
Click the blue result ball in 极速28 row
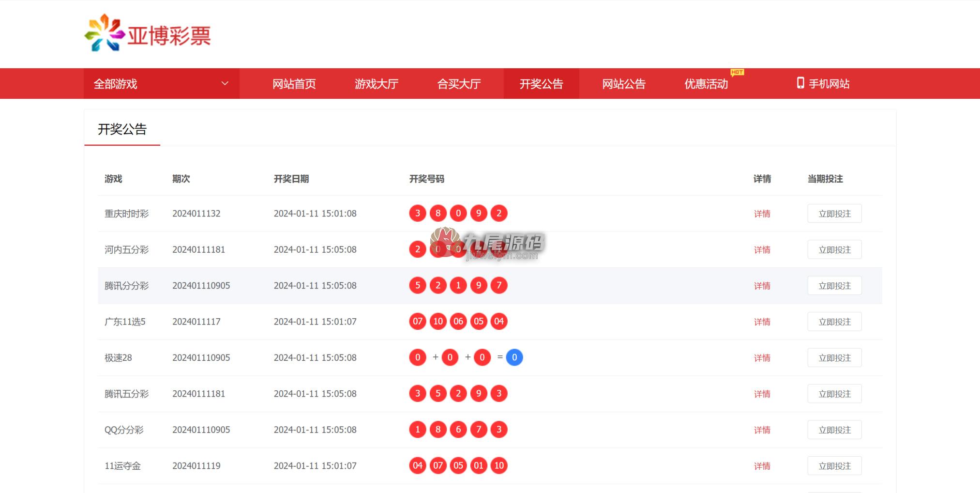point(514,357)
